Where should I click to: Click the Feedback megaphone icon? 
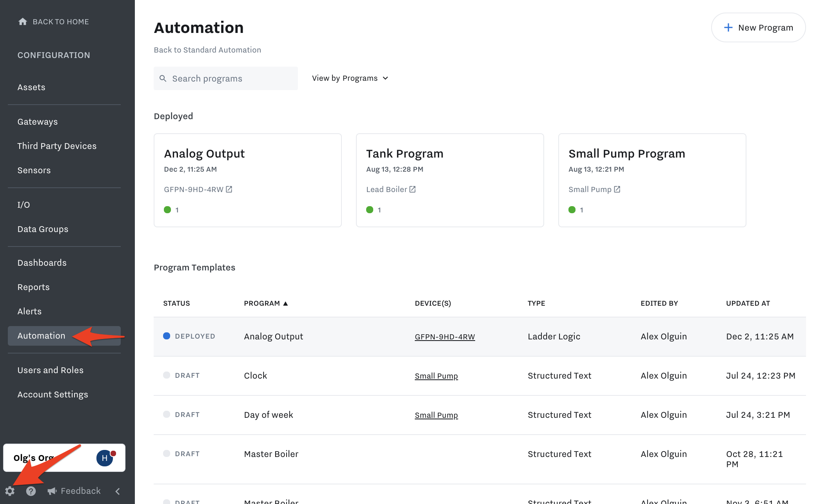pos(52,491)
